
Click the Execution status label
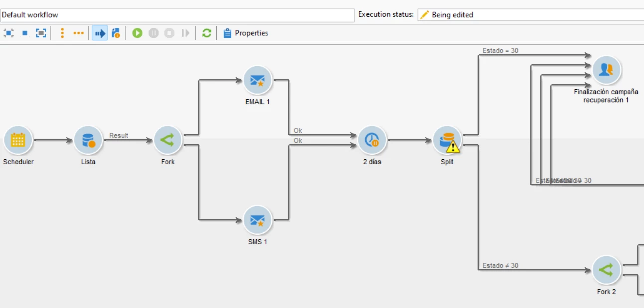coord(386,14)
